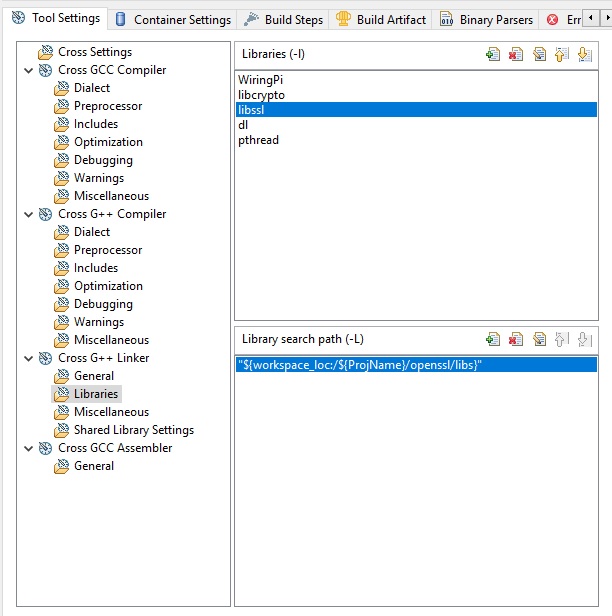Select the pthread library entry
612x616 pixels.
tap(416, 140)
